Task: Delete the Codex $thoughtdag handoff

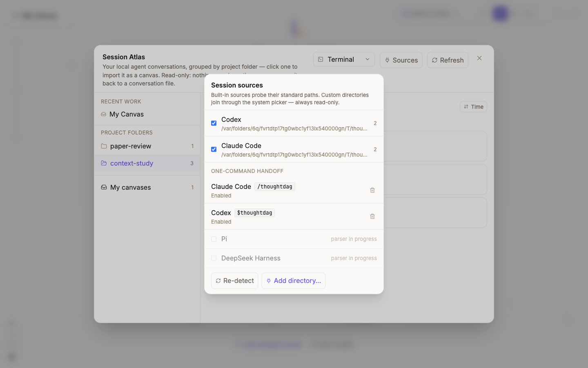Action: [372, 216]
